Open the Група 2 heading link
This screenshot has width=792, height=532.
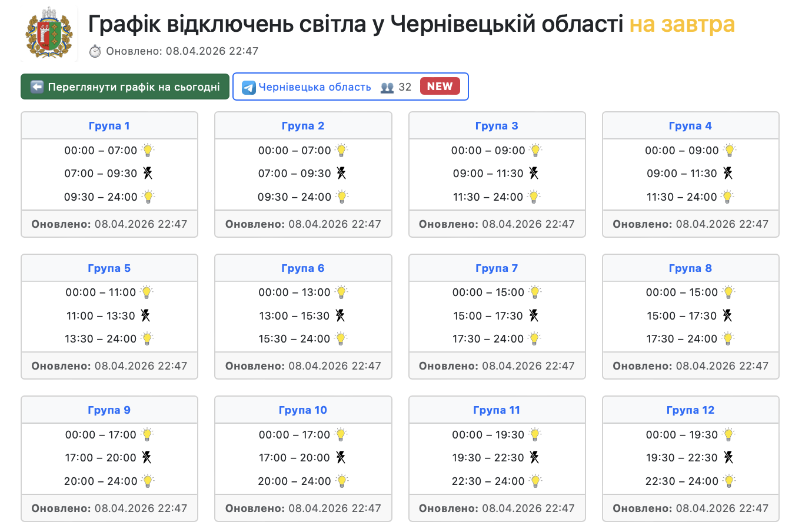(x=303, y=126)
